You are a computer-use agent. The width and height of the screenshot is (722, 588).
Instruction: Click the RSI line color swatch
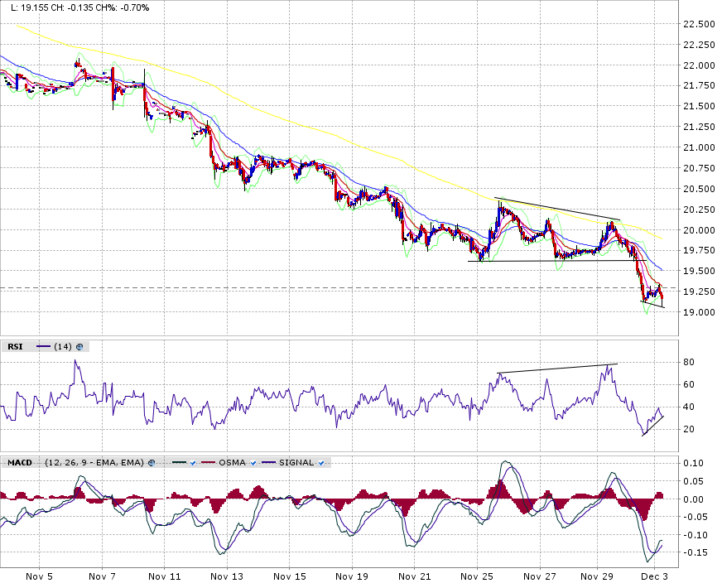[43, 347]
